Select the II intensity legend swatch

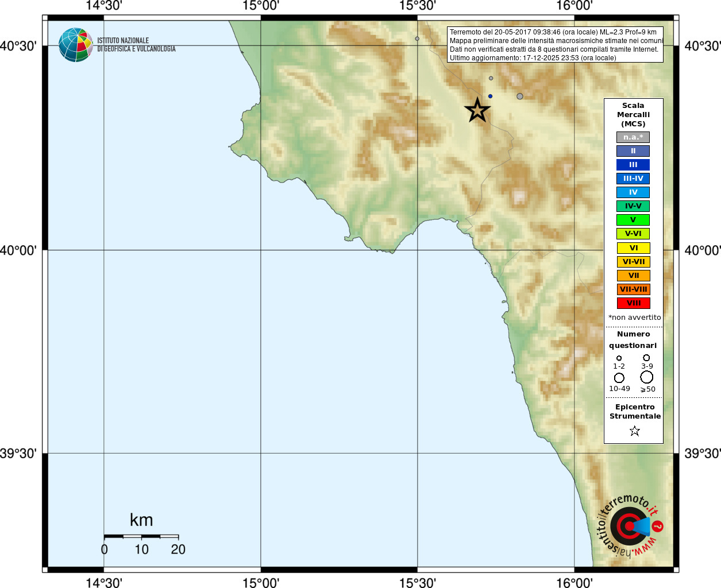pyautogui.click(x=633, y=151)
